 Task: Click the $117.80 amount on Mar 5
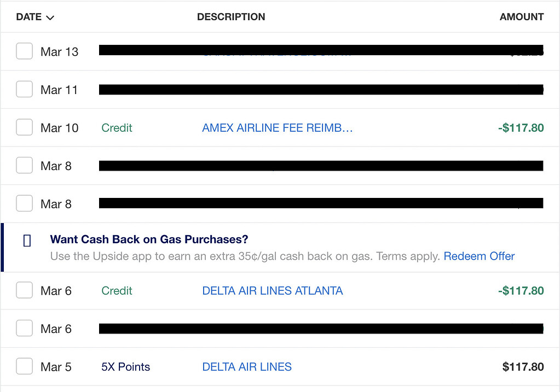[523, 367]
